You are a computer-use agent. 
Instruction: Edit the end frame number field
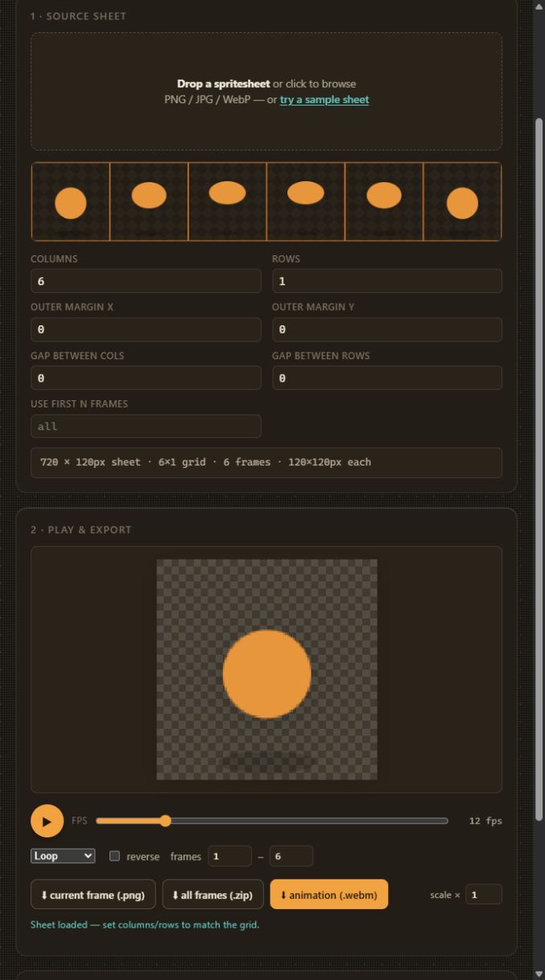[x=291, y=856]
